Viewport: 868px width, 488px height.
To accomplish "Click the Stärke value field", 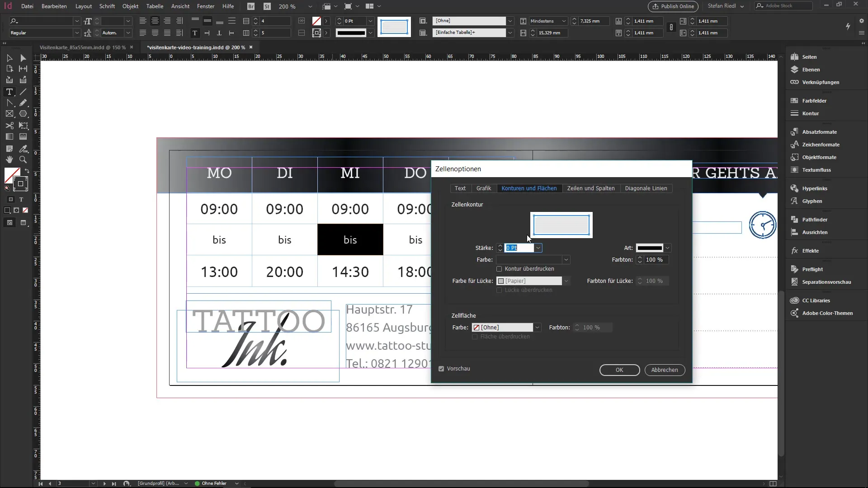I will tap(519, 248).
